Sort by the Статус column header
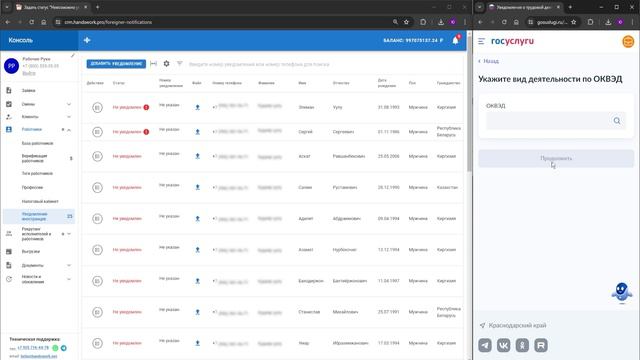 tap(119, 83)
